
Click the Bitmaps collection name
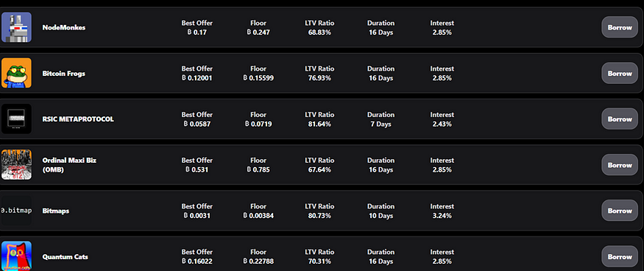tap(55, 211)
